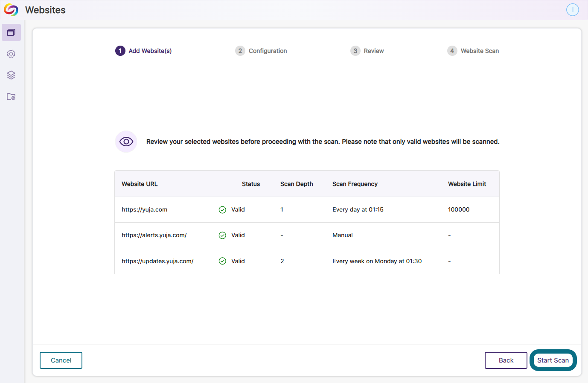588x383 pixels.
Task: Click the Back button
Action: (x=506, y=360)
